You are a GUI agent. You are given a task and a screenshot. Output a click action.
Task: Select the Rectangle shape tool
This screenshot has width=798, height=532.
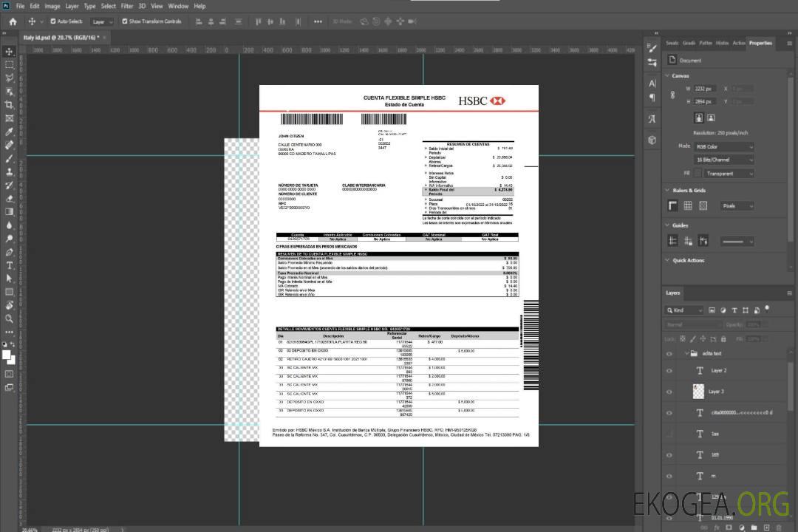(9, 292)
